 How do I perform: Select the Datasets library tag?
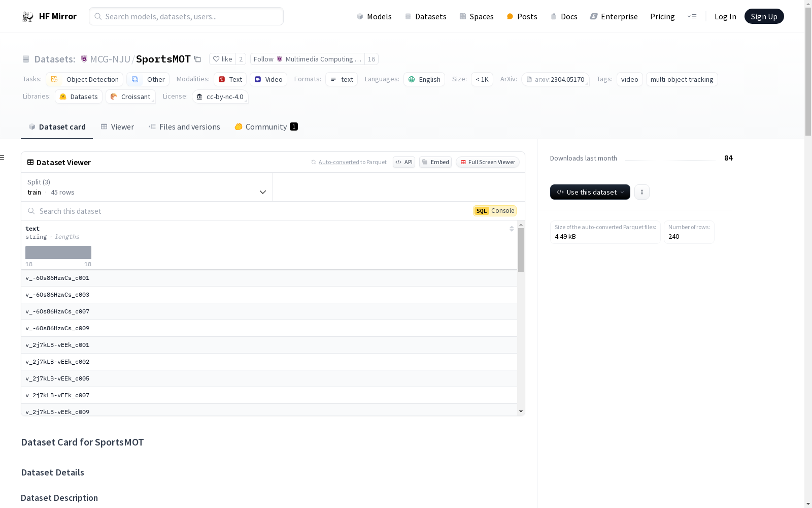tap(79, 97)
